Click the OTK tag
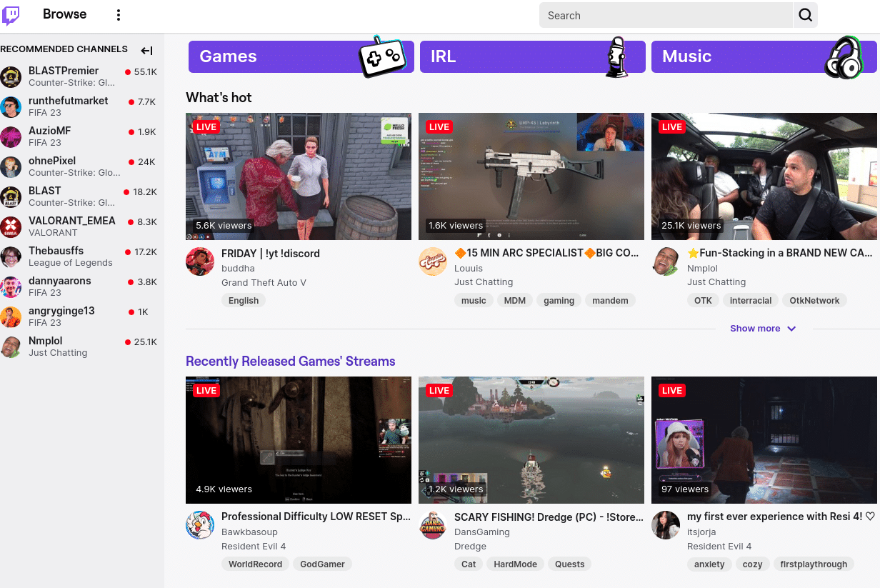The height and width of the screenshot is (588, 880). point(703,301)
